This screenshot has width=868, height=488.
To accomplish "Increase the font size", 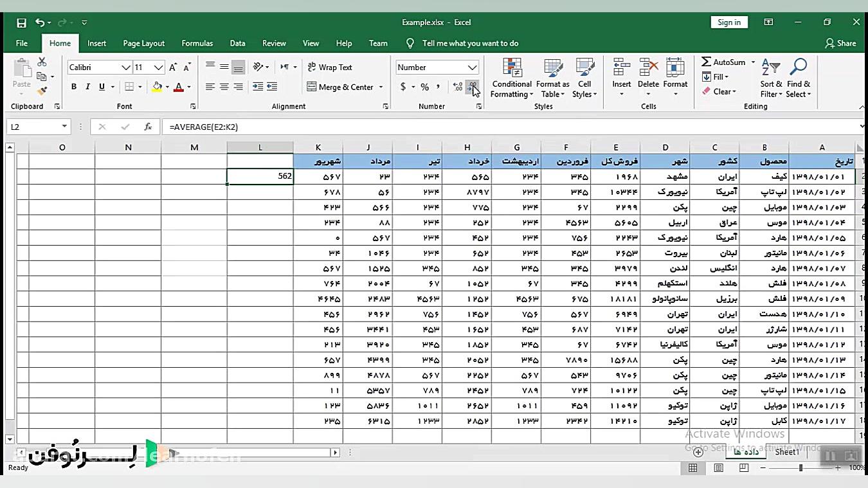I will [173, 68].
